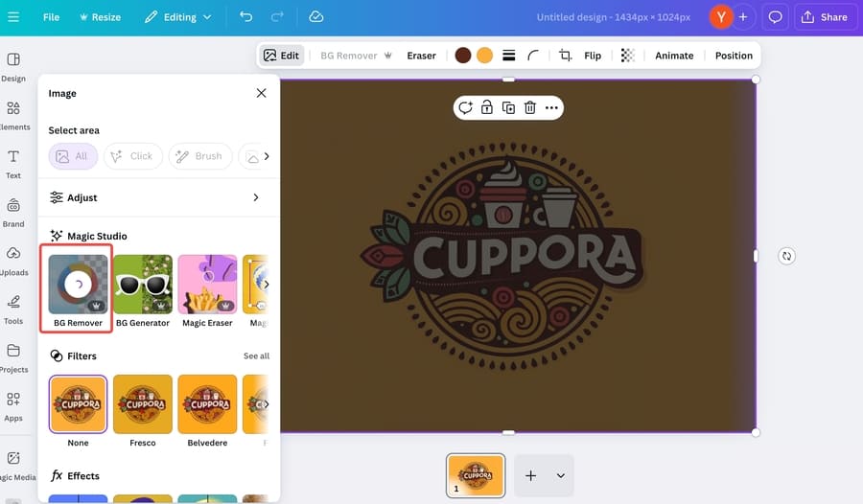Open more options ellipsis on canvas

[551, 107]
